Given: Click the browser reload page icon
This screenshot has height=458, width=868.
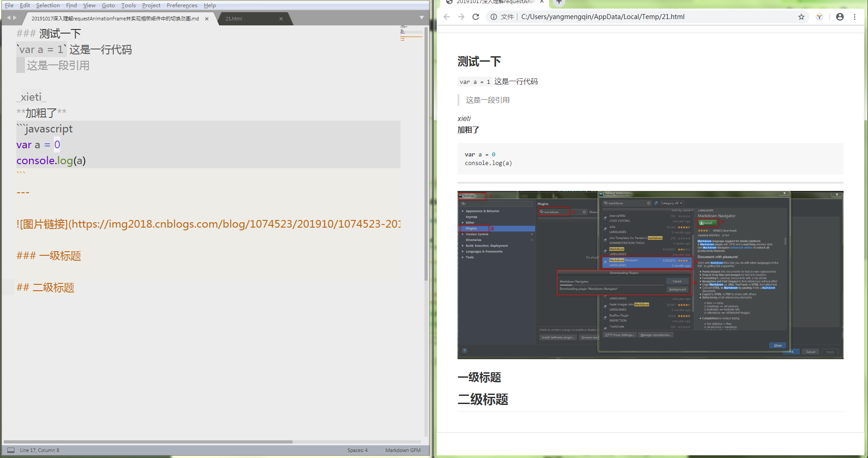Looking at the screenshot, I should click(x=476, y=17).
